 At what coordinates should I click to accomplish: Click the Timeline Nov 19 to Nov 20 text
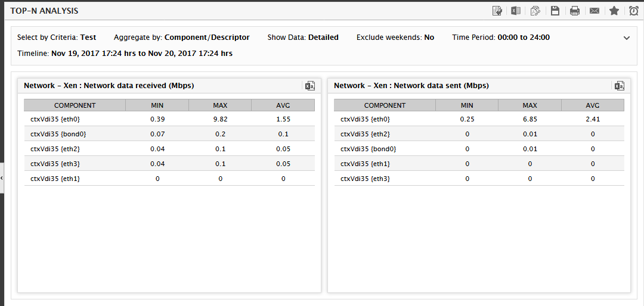pyautogui.click(x=142, y=54)
